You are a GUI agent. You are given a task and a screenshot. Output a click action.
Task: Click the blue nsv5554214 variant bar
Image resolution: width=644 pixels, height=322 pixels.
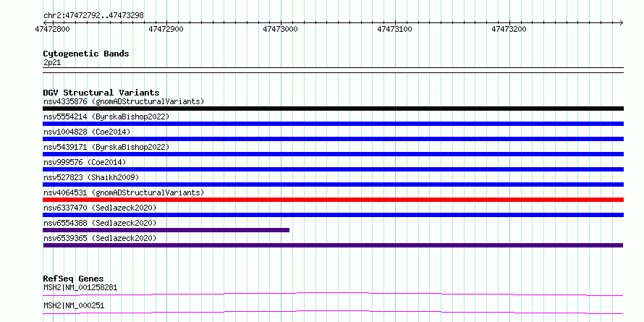coord(333,124)
